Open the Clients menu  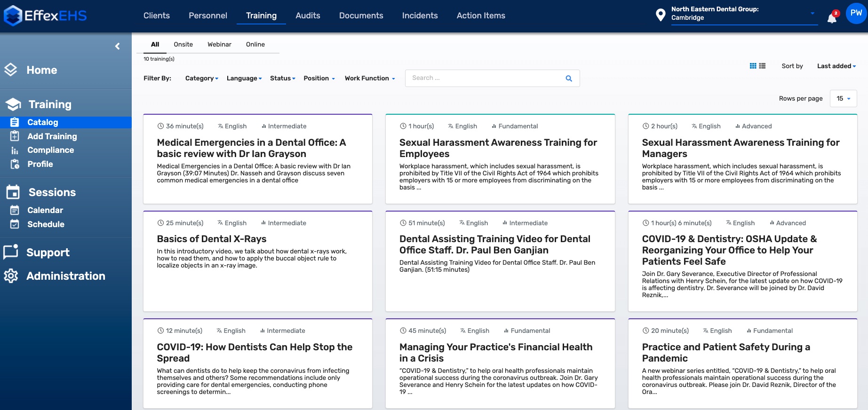pyautogui.click(x=157, y=16)
